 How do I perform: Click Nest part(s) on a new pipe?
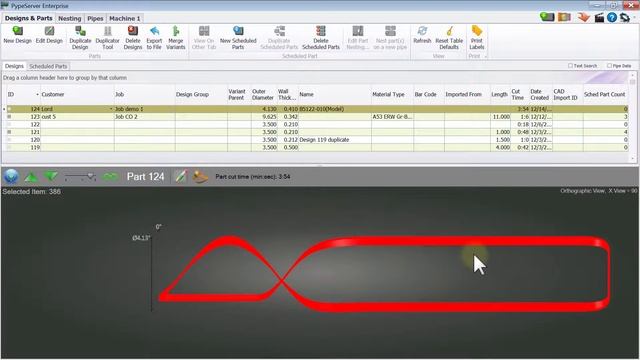click(x=390, y=38)
